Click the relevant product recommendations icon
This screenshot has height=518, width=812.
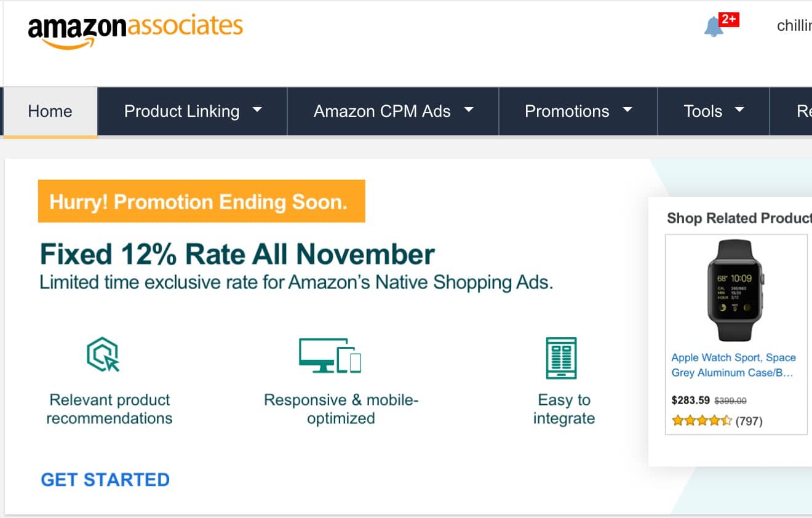pos(103,355)
